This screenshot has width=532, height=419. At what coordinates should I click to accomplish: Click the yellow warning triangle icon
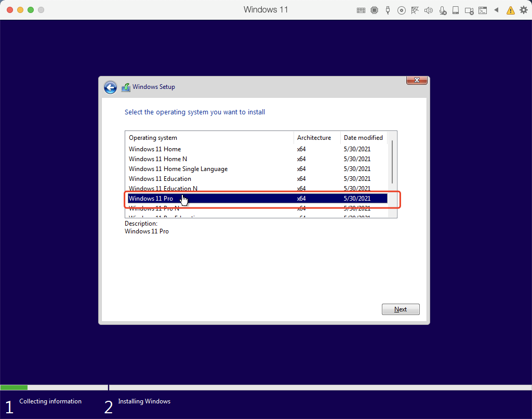(510, 10)
